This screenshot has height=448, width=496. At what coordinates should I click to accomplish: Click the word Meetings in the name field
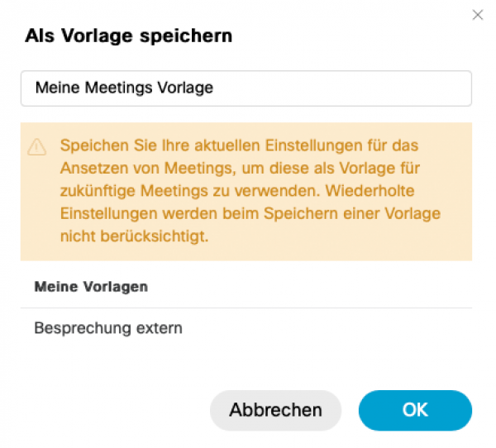coord(118,88)
